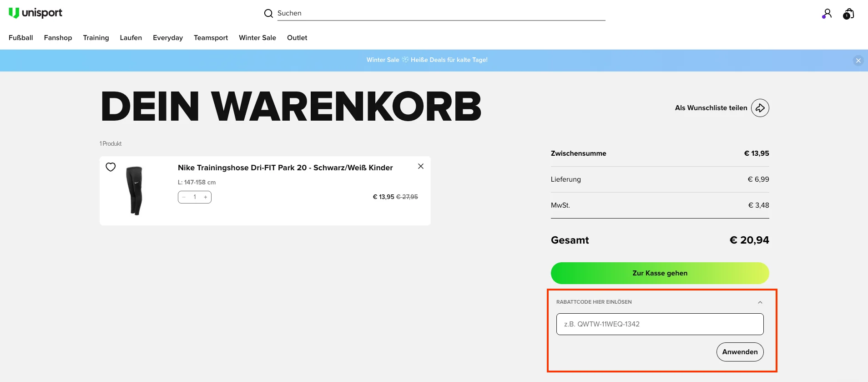Image resolution: width=868 pixels, height=382 pixels.
Task: Select the strikethrough price € 27,95
Action: click(407, 197)
